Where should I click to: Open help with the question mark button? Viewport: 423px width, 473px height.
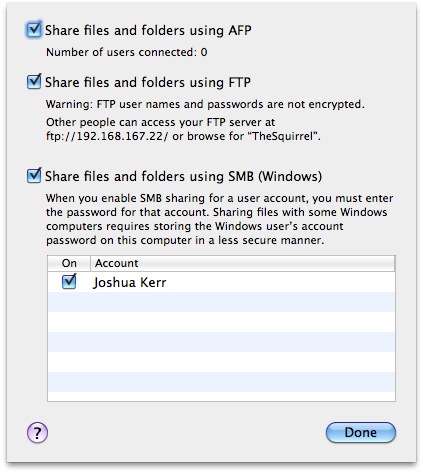pyautogui.click(x=37, y=433)
